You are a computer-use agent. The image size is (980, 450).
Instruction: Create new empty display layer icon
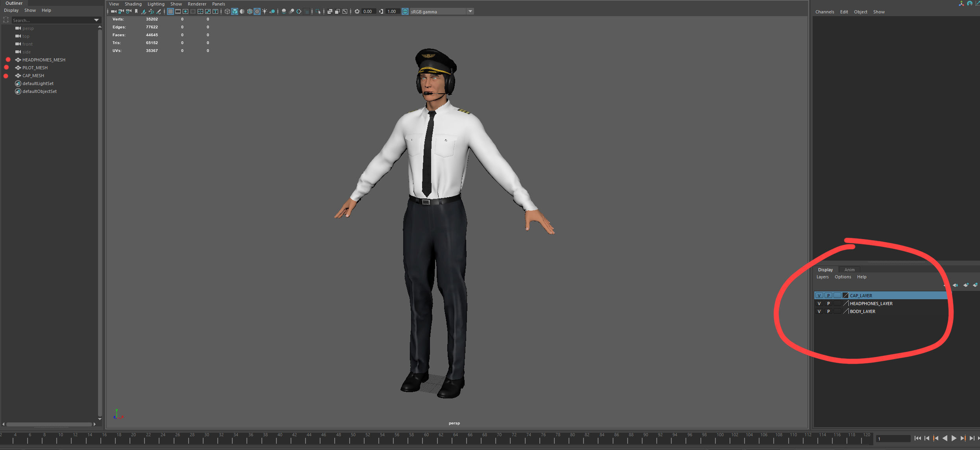(966, 285)
